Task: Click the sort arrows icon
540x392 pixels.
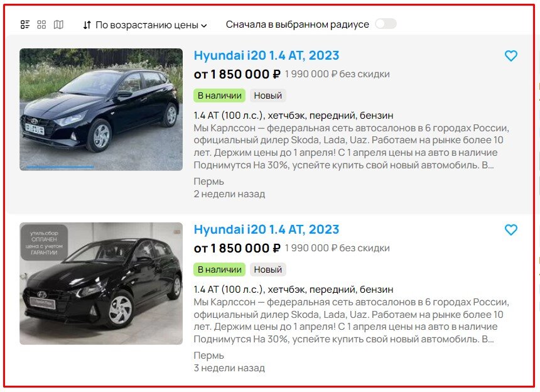Action: click(87, 24)
